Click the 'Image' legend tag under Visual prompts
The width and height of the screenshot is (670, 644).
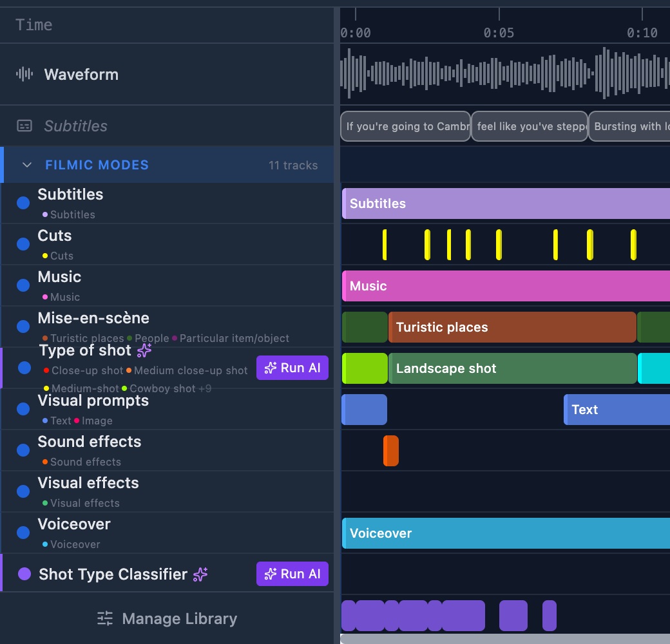point(93,421)
